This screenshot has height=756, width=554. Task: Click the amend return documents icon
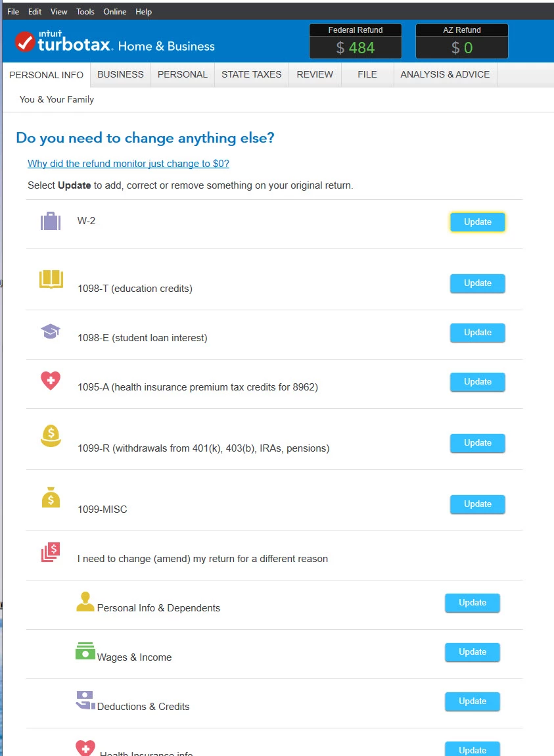click(x=51, y=552)
